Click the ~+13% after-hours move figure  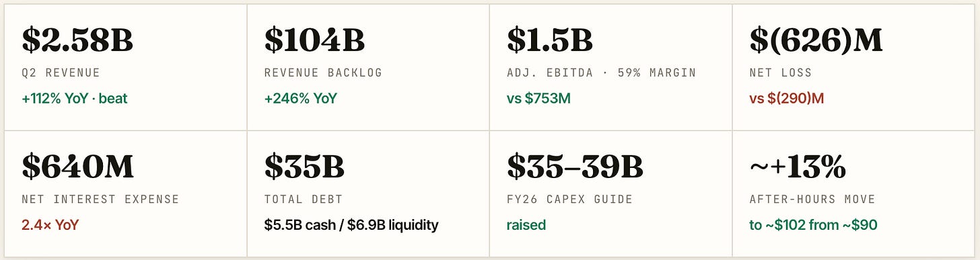click(798, 167)
